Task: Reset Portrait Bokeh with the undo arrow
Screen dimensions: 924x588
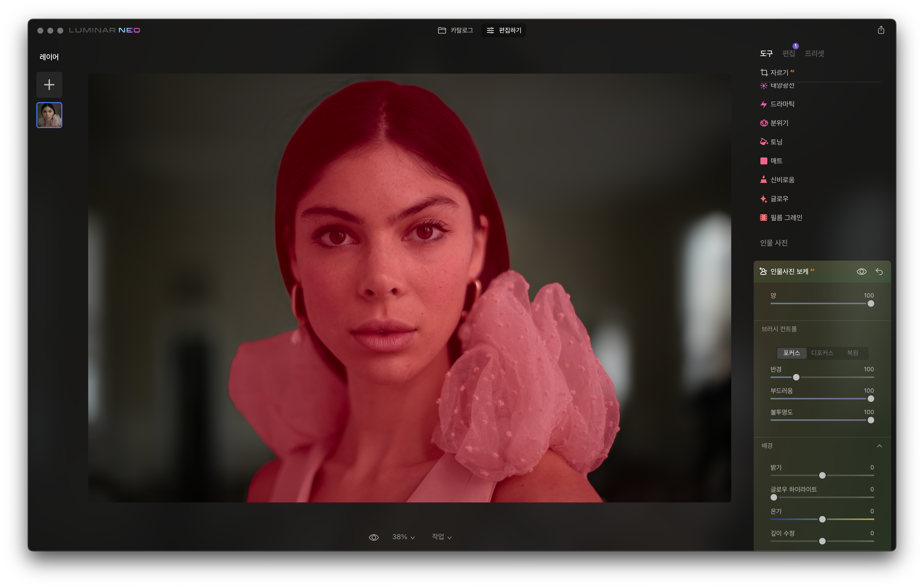Action: [879, 272]
